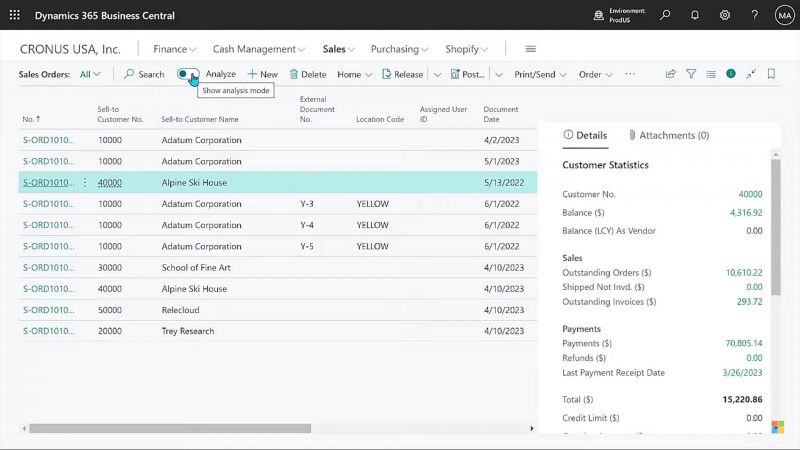Screen dimensions: 800x450
Task: Expand the Post dropdown arrow
Action: coord(498,74)
